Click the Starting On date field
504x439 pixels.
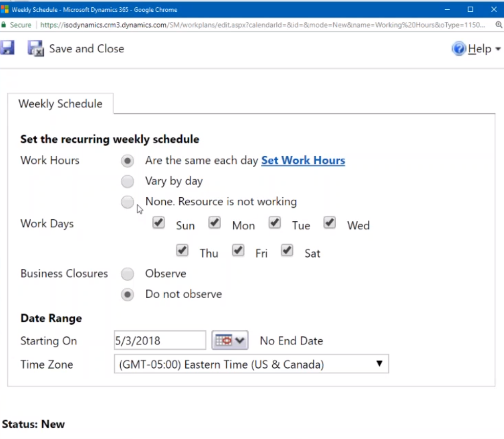[x=160, y=340]
